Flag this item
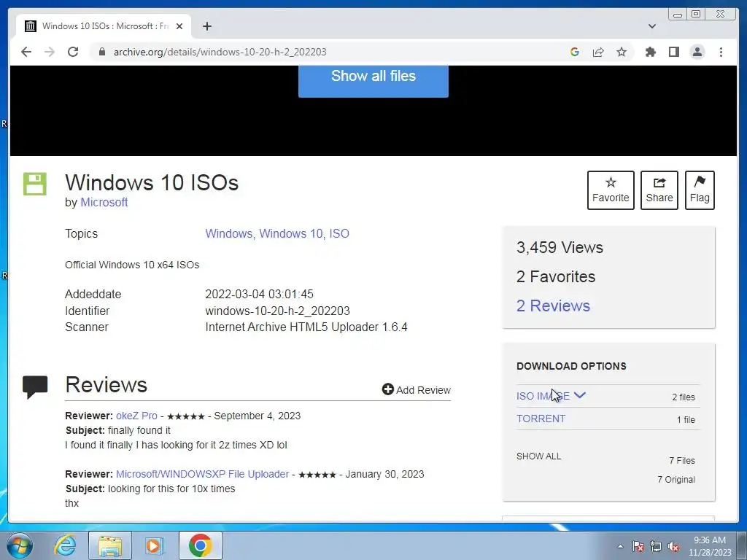Image resolution: width=747 pixels, height=560 pixels. pyautogui.click(x=700, y=190)
